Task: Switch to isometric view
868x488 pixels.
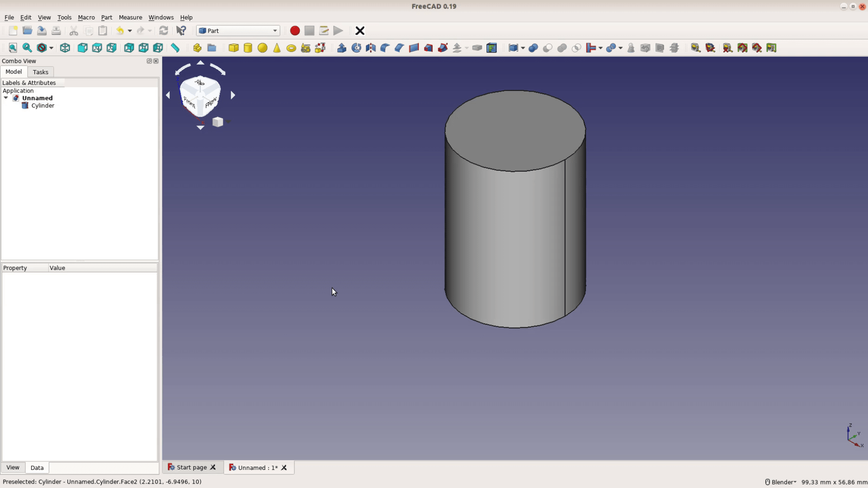Action: [65, 48]
